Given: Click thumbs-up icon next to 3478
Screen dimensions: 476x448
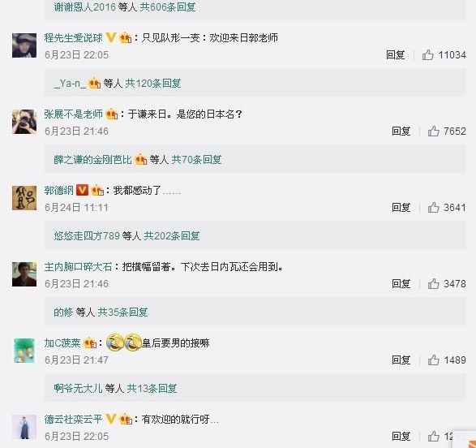Looking at the screenshot, I should point(434,284).
